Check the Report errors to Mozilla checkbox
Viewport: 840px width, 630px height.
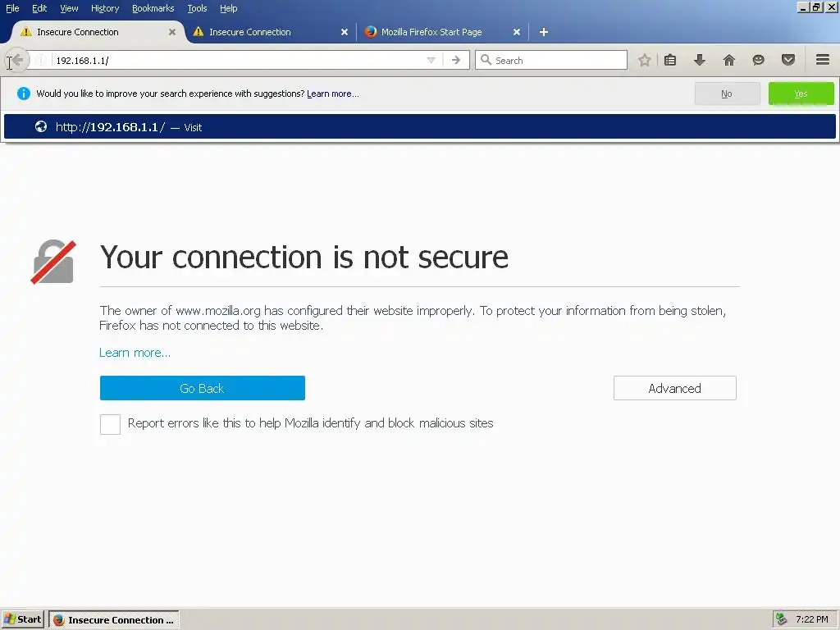(111, 424)
